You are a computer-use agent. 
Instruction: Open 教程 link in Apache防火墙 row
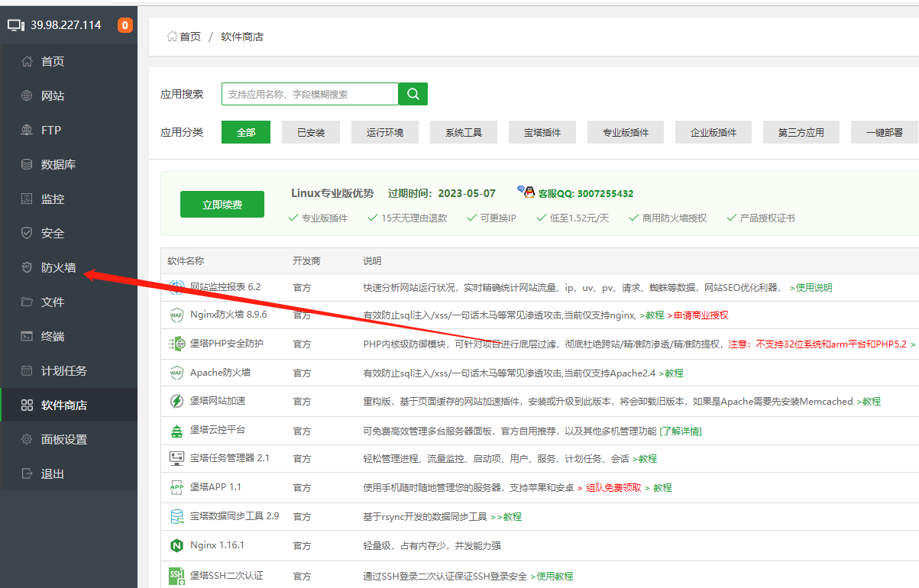[x=671, y=373]
